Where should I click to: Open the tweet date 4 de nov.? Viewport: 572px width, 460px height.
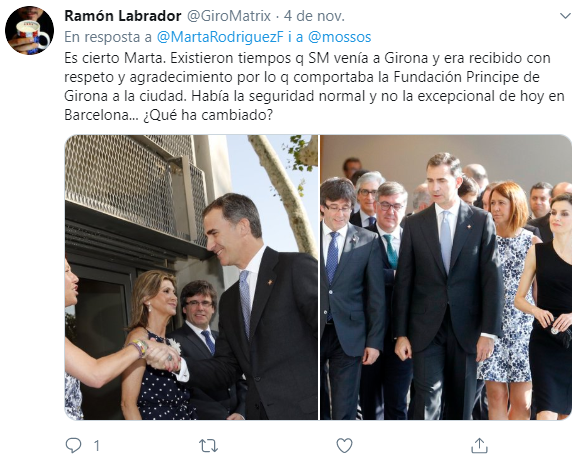coord(314,16)
